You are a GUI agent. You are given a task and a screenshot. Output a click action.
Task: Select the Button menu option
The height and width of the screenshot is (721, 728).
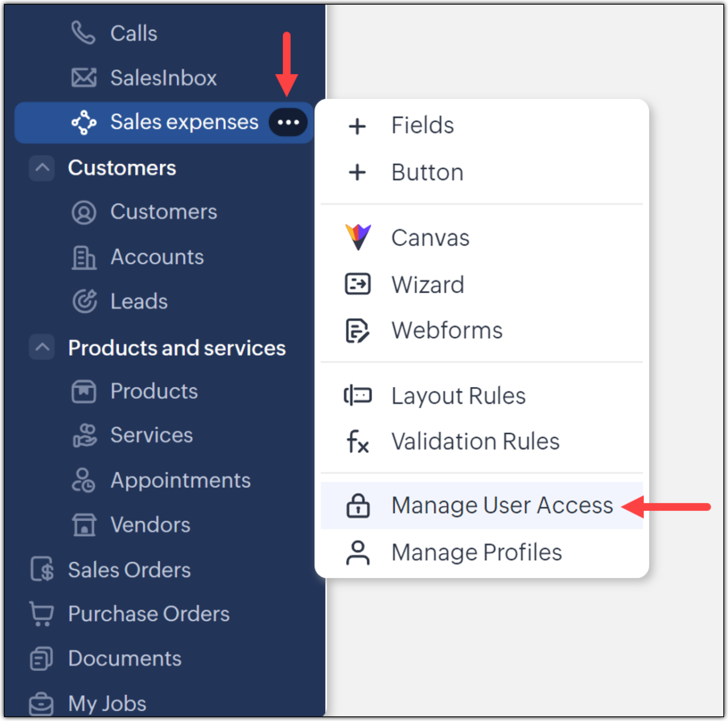427,172
